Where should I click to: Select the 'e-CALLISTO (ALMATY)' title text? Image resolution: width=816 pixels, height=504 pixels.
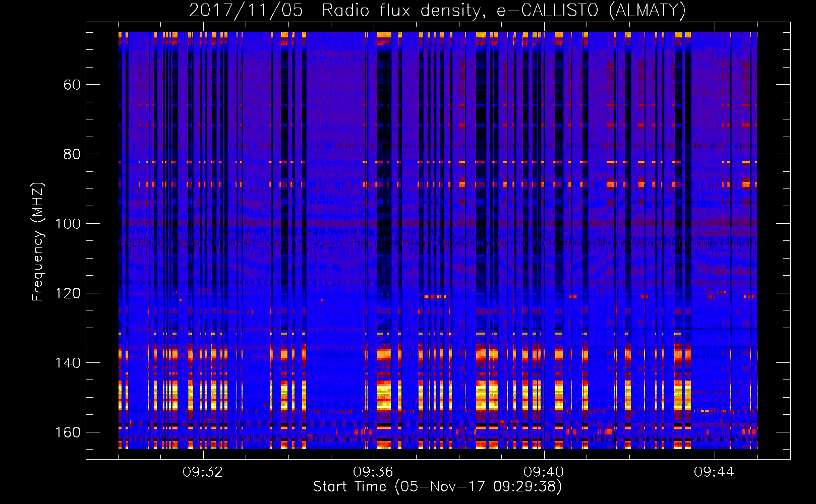(x=591, y=10)
